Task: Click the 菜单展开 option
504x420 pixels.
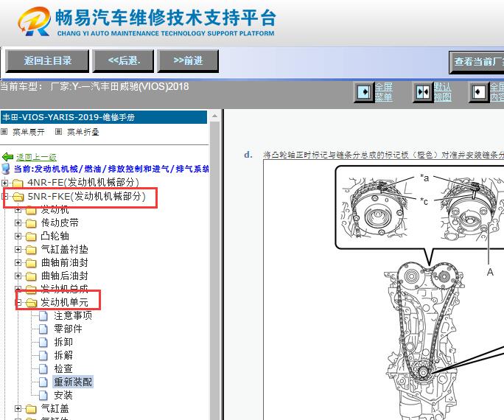Action: [29, 132]
